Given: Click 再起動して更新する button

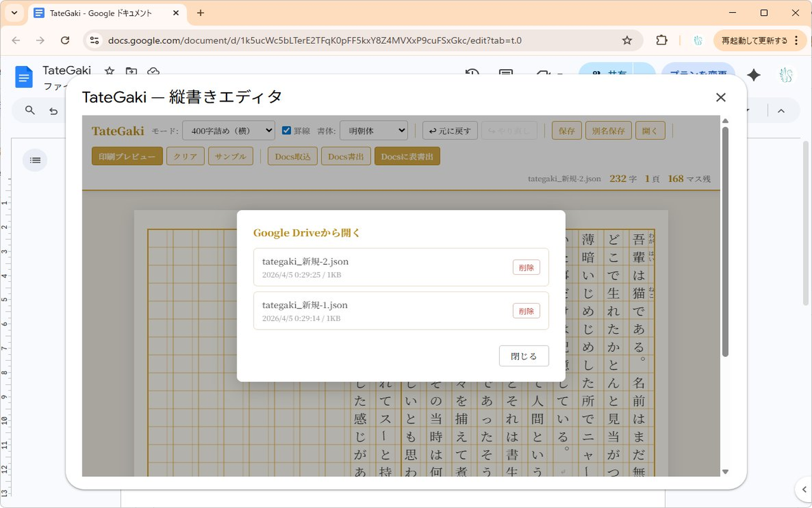Looking at the screenshot, I should [754, 40].
